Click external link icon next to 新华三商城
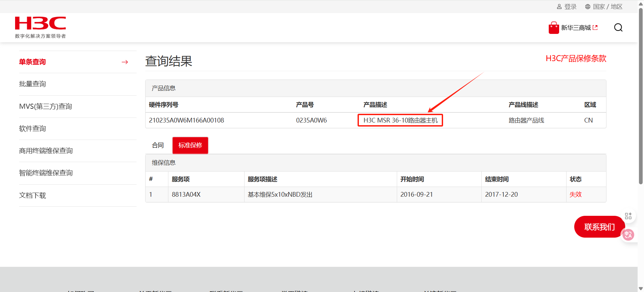 tap(595, 28)
